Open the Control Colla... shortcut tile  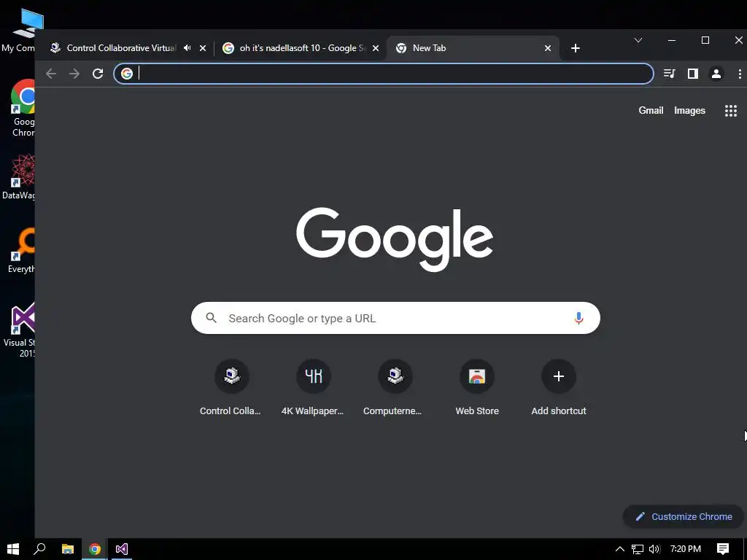(x=231, y=388)
